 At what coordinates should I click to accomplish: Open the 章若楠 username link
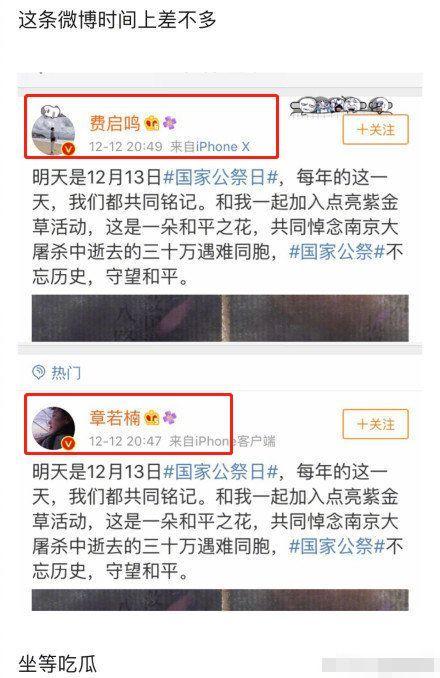click(x=115, y=418)
